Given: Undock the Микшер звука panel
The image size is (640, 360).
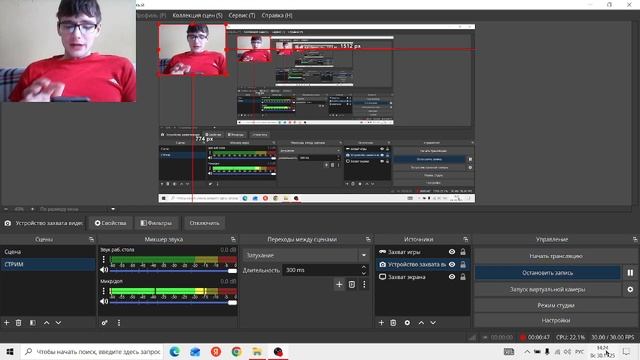Looking at the screenshot, I should (x=233, y=239).
